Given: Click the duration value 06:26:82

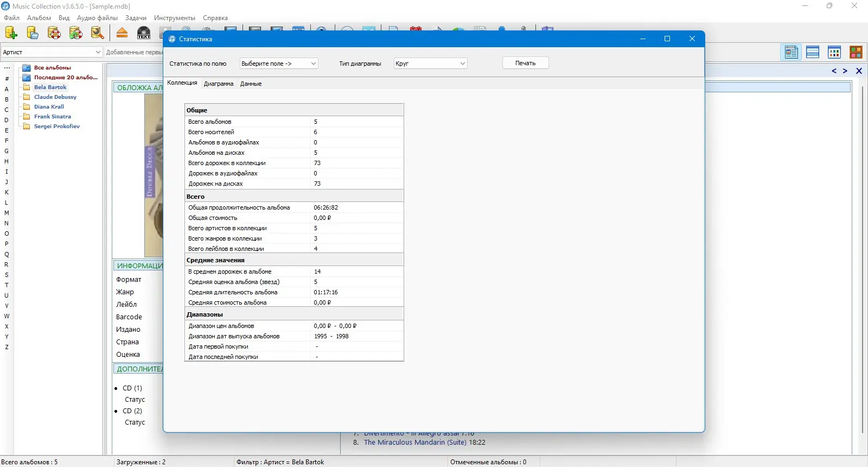Looking at the screenshot, I should [x=325, y=207].
